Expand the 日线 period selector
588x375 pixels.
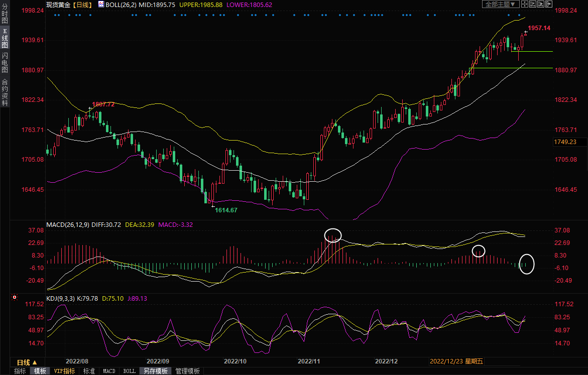pyautogui.click(x=27, y=362)
